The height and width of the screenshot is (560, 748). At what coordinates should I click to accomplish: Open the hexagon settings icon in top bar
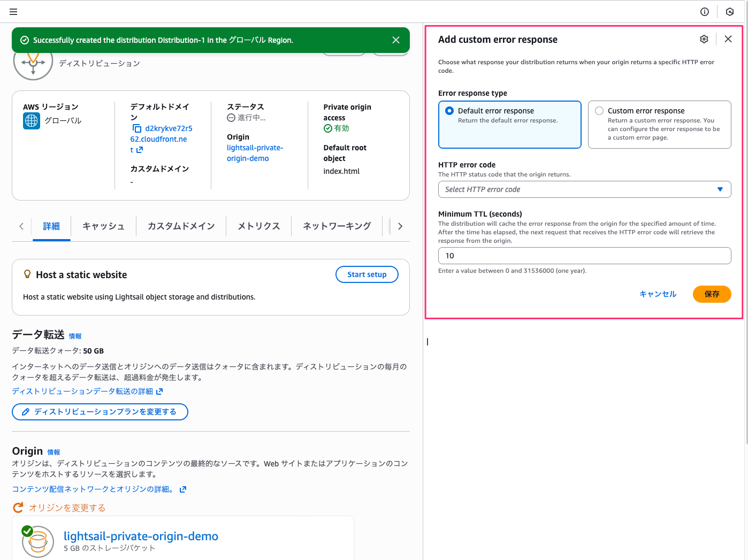(x=730, y=12)
